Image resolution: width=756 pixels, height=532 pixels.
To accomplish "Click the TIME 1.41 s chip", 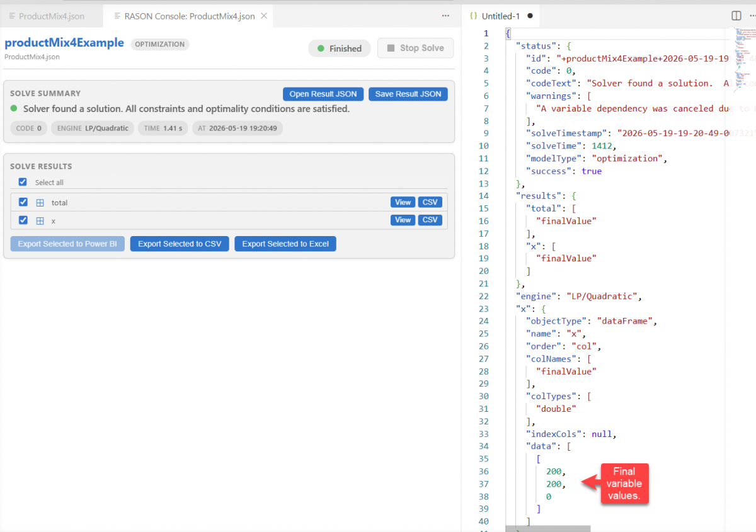I will click(x=163, y=128).
